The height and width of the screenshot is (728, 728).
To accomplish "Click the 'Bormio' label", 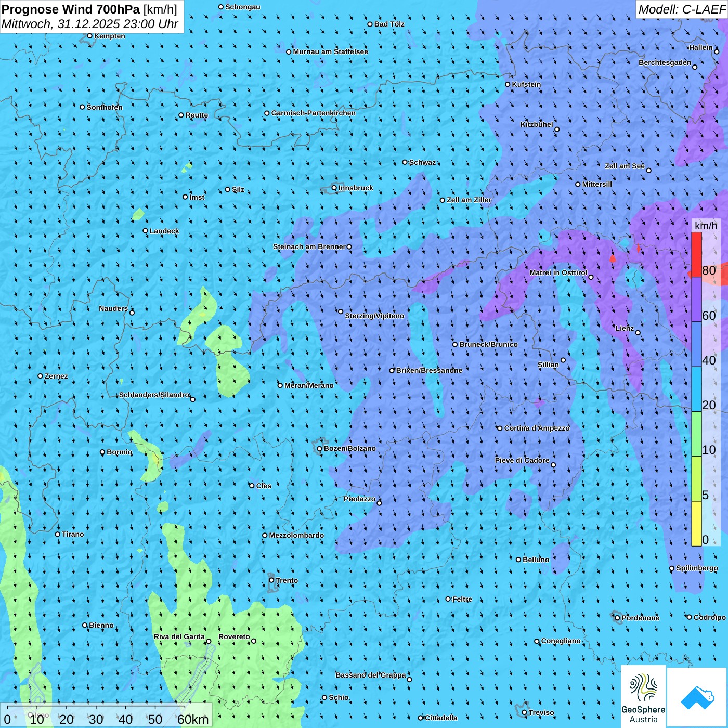I will click(120, 452).
